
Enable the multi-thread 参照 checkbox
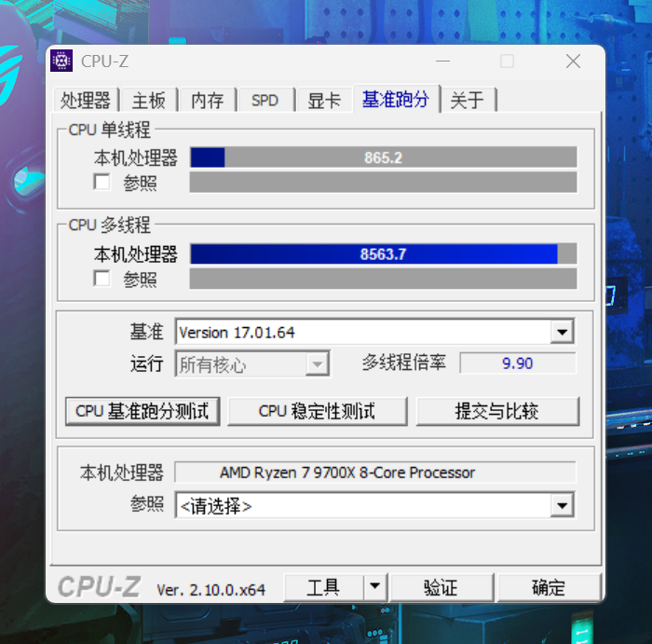pos(102,279)
